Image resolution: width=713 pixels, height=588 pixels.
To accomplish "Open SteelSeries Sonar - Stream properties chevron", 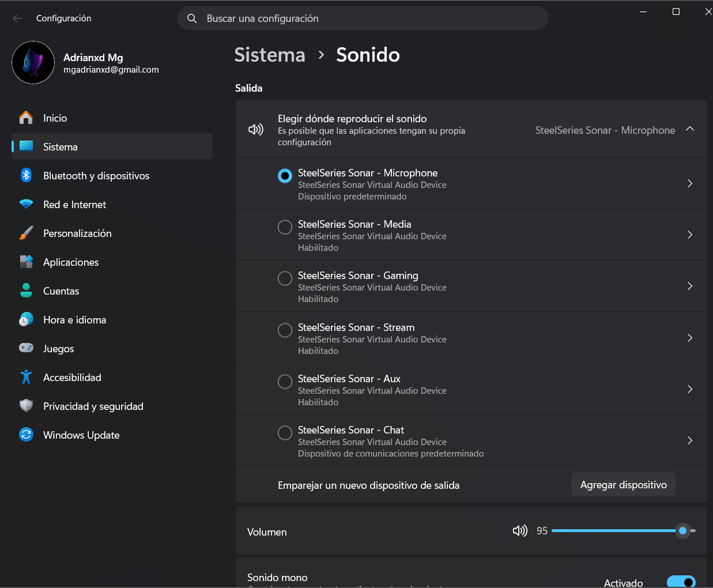I will point(690,338).
